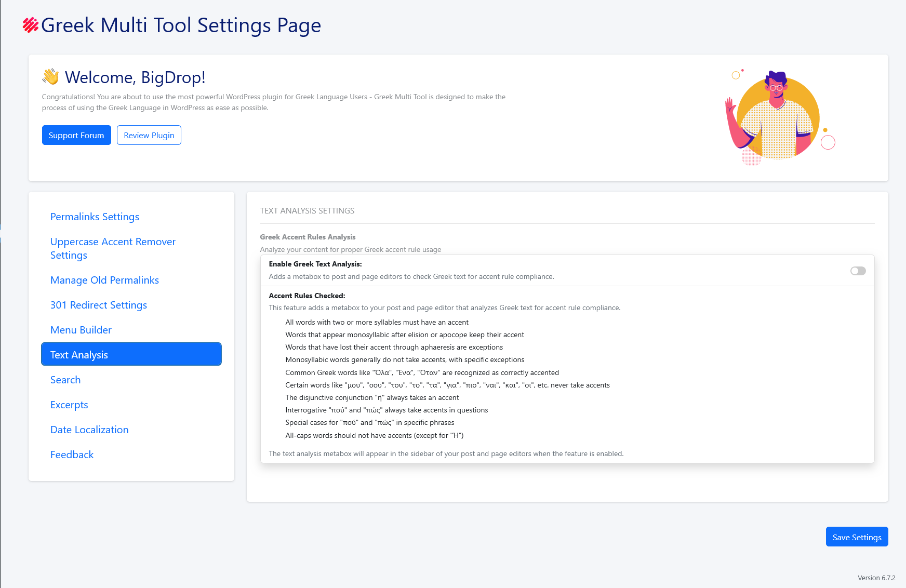Image resolution: width=906 pixels, height=588 pixels.
Task: Click the Enable Greek Text Analysis label
Action: point(315,264)
